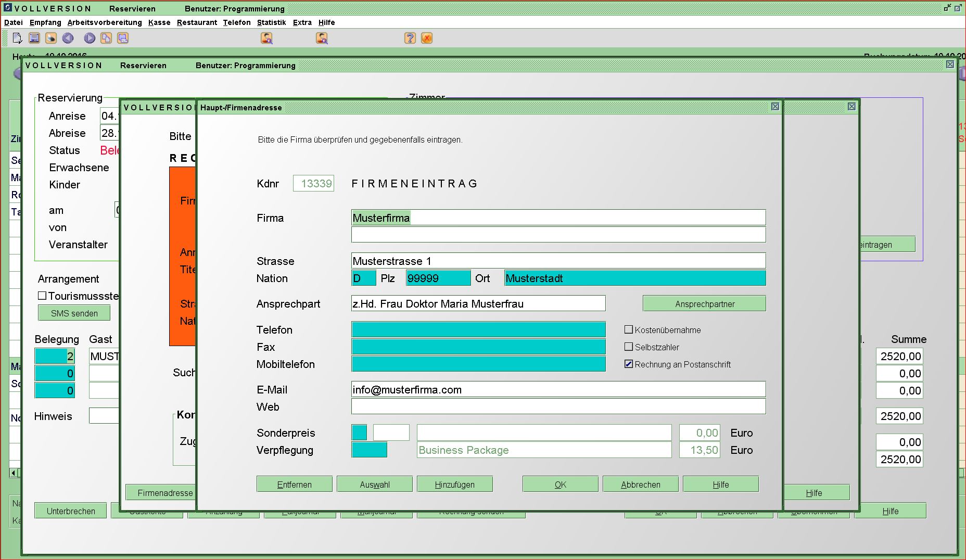
Task: Click the SMS senden button
Action: (74, 313)
